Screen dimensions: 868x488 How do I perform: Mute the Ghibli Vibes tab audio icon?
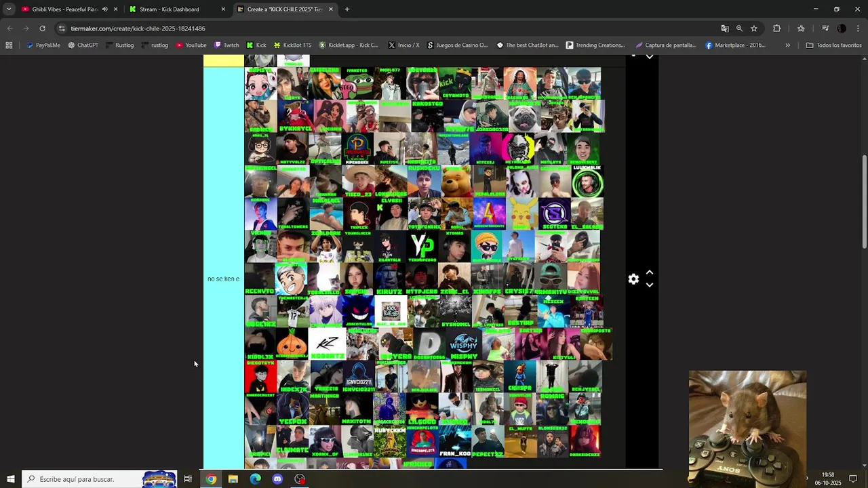point(104,9)
